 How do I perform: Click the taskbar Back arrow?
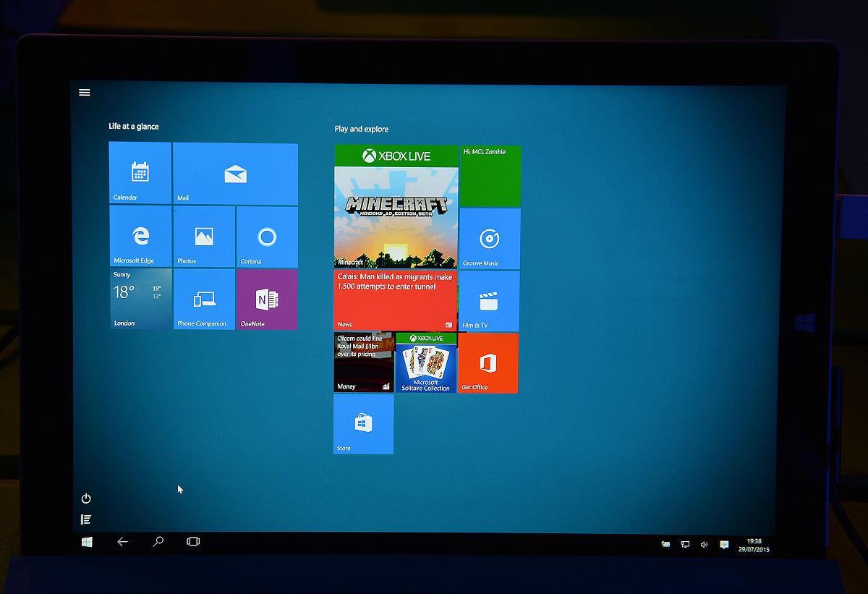point(122,542)
